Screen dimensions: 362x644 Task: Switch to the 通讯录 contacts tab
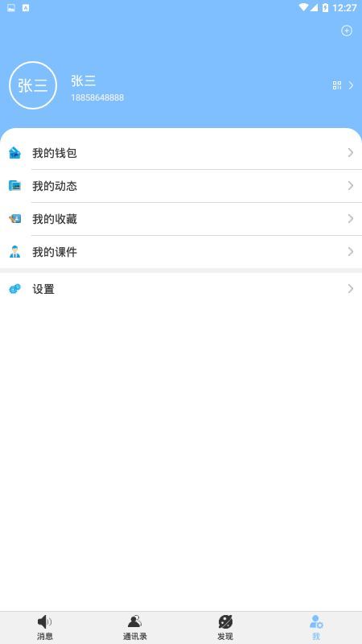tap(135, 628)
